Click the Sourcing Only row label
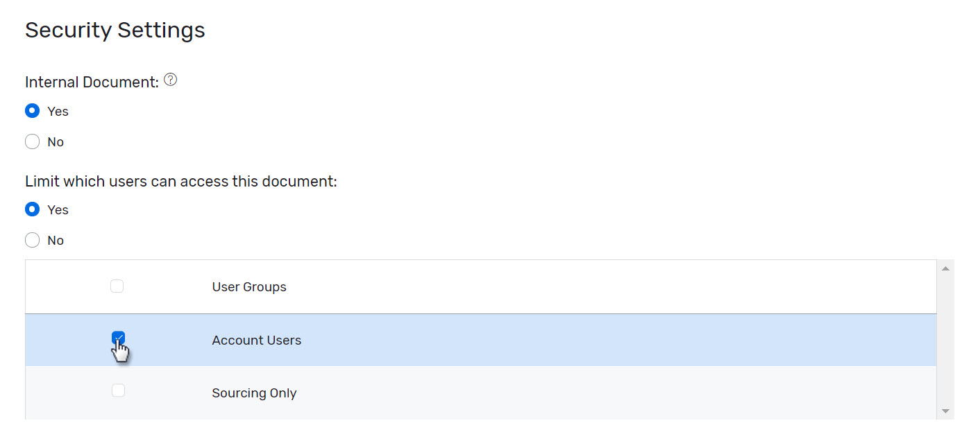 click(254, 393)
